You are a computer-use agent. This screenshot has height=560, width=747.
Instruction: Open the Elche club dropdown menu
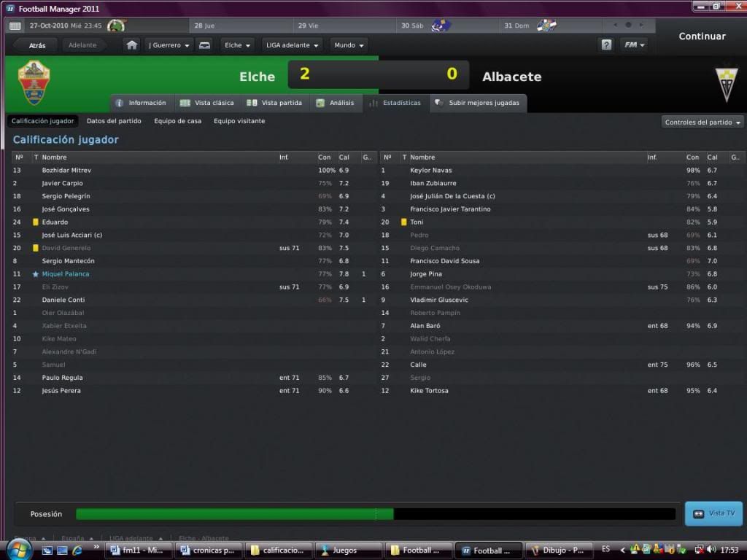click(237, 45)
